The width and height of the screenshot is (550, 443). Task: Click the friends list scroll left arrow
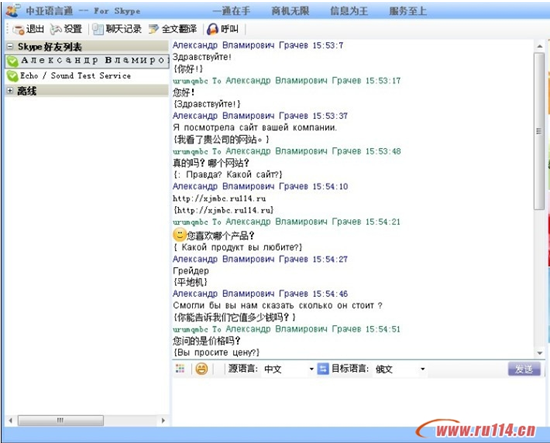11,420
